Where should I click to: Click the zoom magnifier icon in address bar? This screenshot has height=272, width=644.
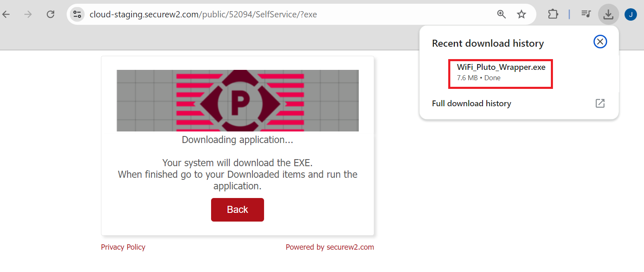502,14
